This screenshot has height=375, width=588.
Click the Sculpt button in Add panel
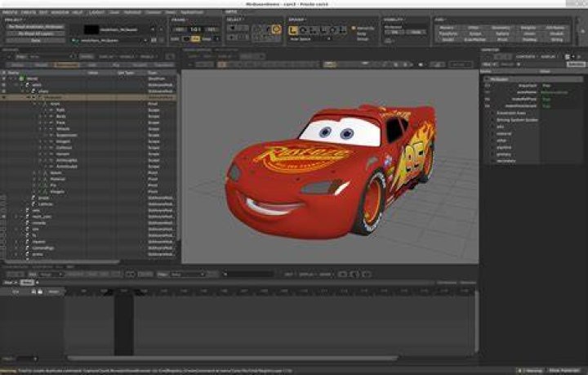[475, 33]
